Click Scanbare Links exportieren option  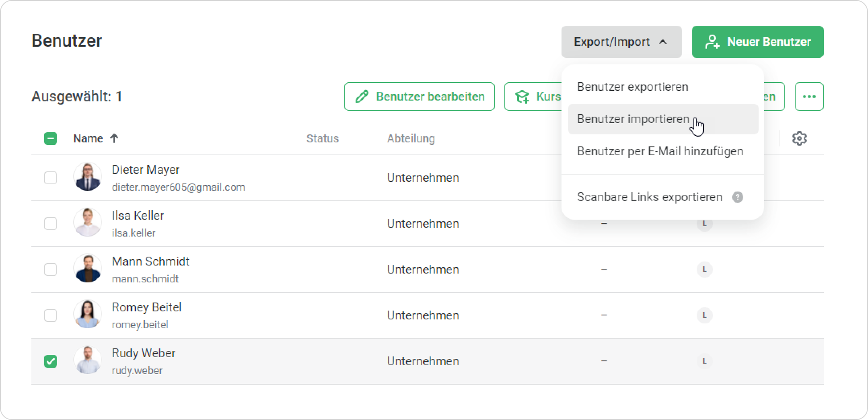649,197
